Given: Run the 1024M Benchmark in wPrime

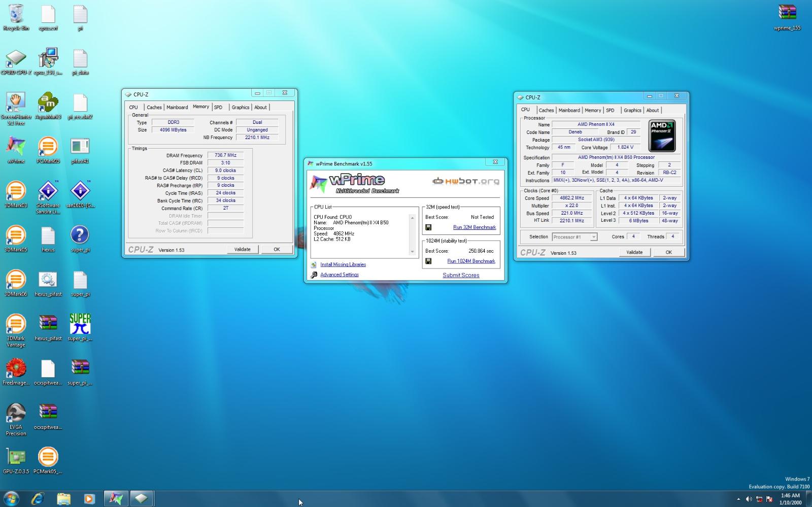Looking at the screenshot, I should [x=471, y=261].
